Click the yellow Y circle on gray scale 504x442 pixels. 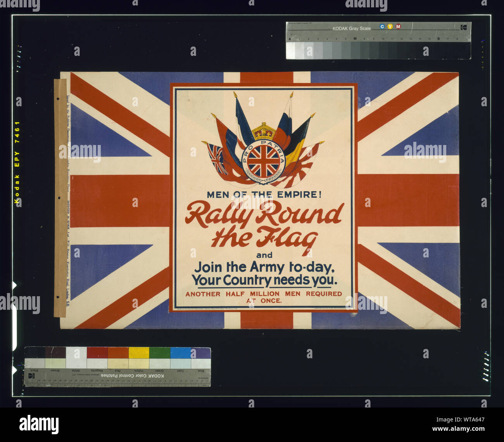[x=390, y=26]
